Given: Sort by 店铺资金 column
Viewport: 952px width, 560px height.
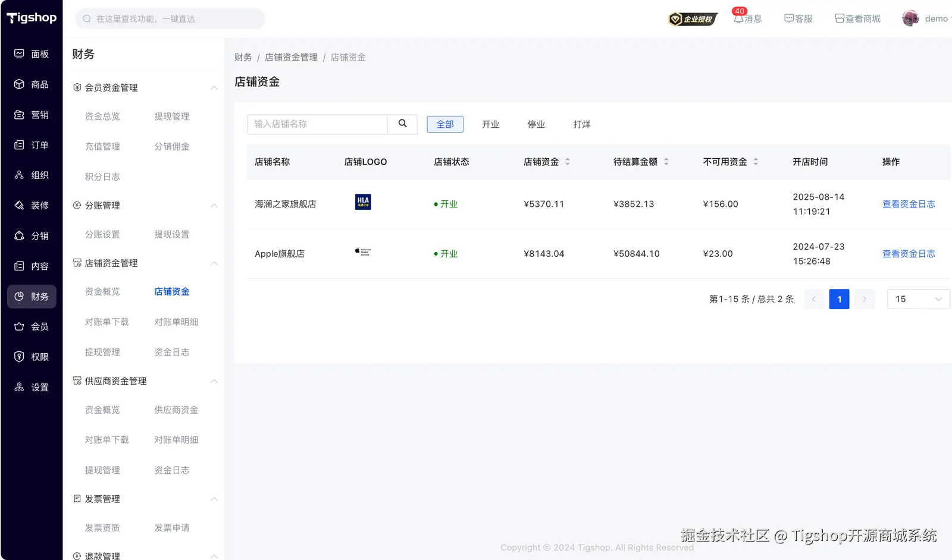Looking at the screenshot, I should point(568,162).
